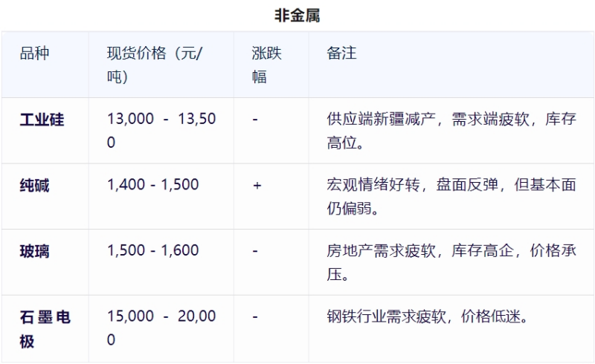Select the 玻璃 row label
Viewport: 595px width, 364px height.
pos(34,251)
